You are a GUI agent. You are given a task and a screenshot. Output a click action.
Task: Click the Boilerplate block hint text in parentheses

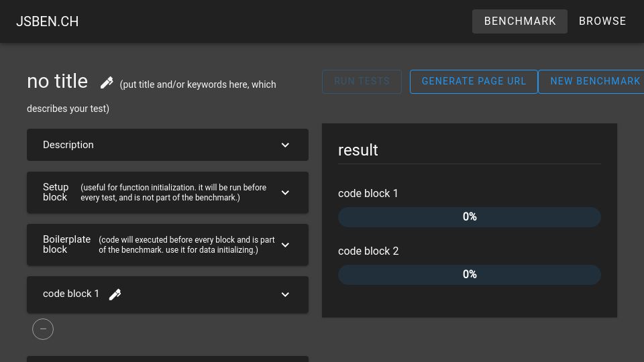(x=187, y=245)
